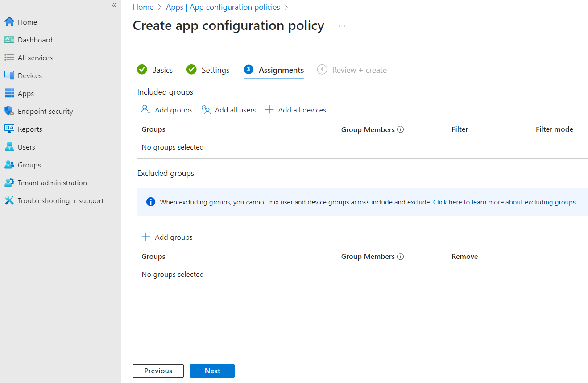This screenshot has width=588, height=383.
Task: Add groups to Included groups
Action: [167, 110]
